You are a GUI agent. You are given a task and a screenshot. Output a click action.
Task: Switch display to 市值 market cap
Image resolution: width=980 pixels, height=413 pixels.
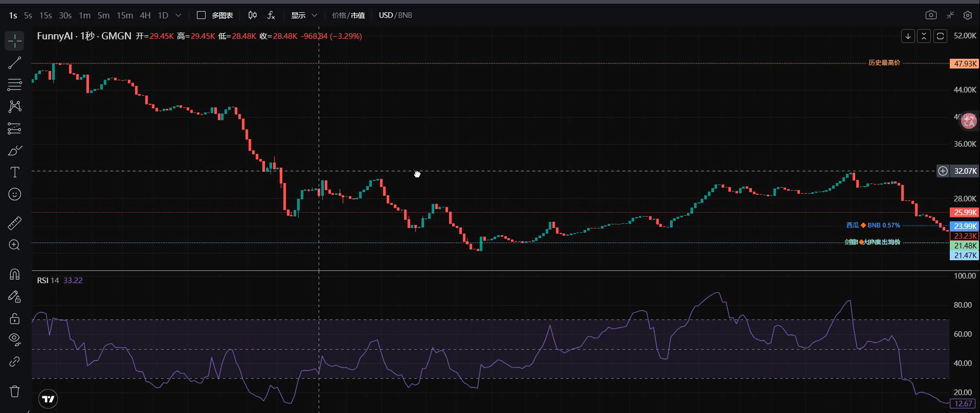tap(358, 15)
